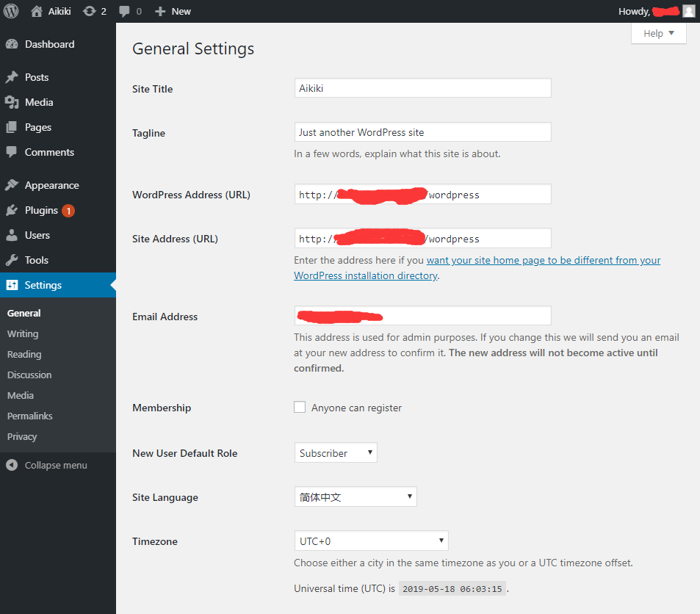Click the home icon next to Aikiki
The width and height of the screenshot is (700, 614).
pyautogui.click(x=37, y=11)
